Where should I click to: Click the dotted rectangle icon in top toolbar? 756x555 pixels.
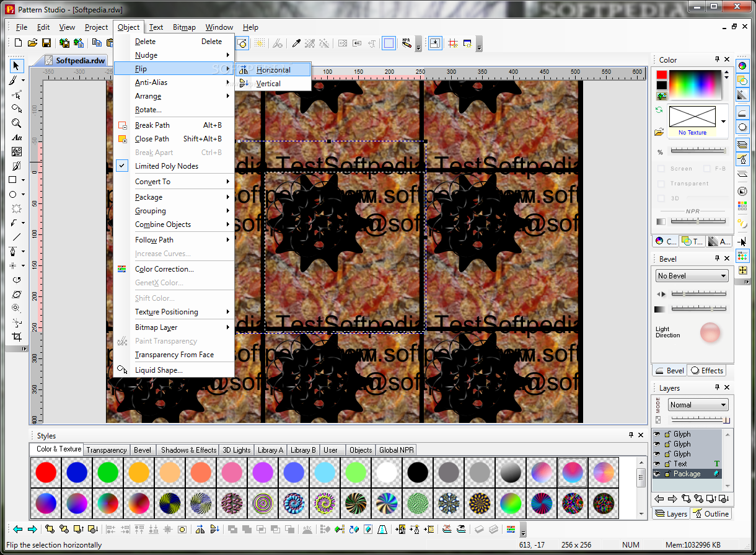coord(389,43)
